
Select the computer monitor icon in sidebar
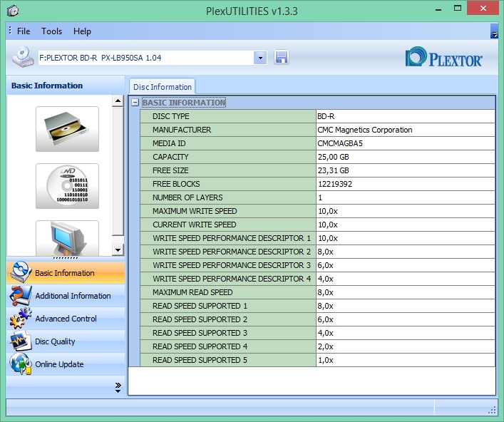click(67, 237)
